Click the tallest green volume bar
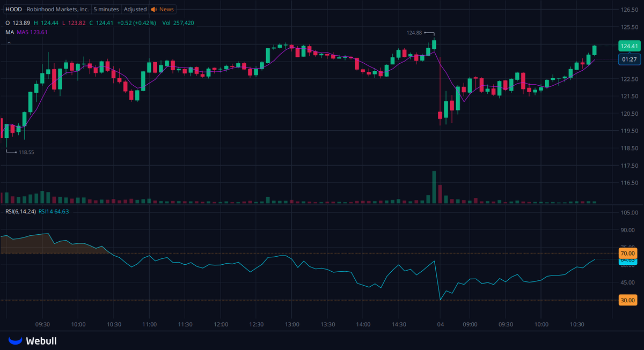Screen dimensions: 644x350 point(434,187)
